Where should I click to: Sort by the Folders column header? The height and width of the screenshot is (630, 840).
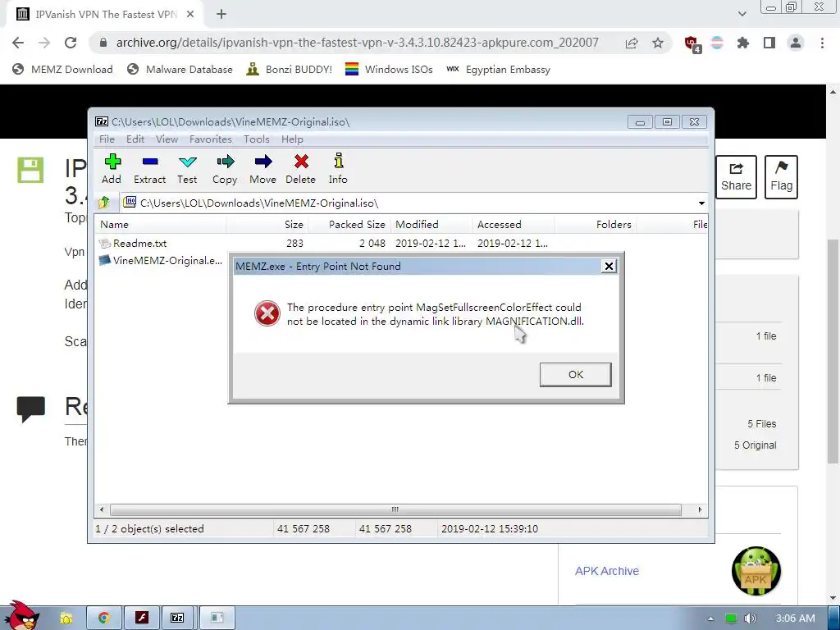point(596,225)
